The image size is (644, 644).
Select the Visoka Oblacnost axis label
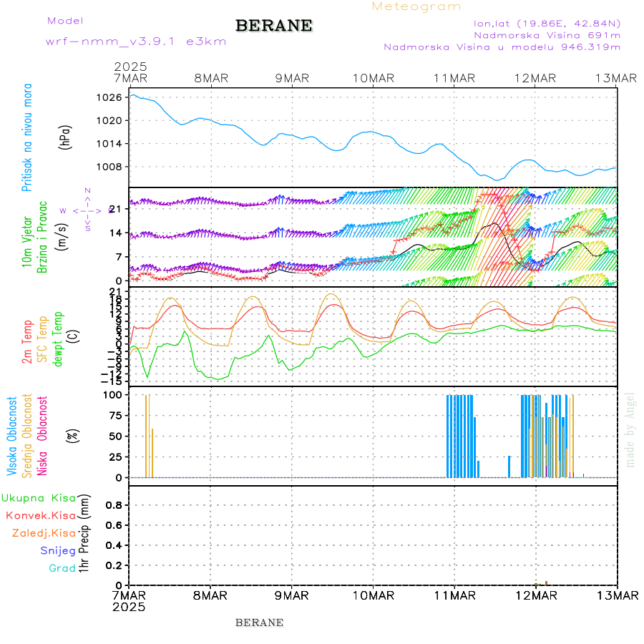click(x=12, y=435)
